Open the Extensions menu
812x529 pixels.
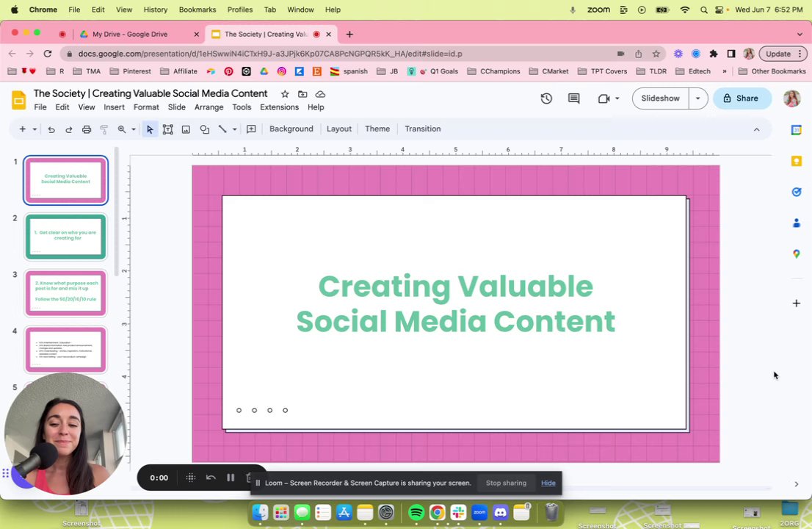click(279, 107)
